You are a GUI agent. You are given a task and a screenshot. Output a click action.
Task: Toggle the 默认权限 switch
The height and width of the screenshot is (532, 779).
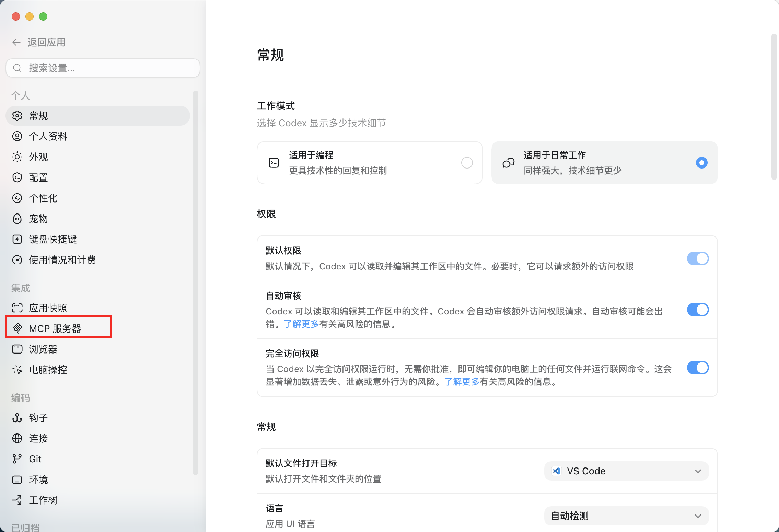698,258
